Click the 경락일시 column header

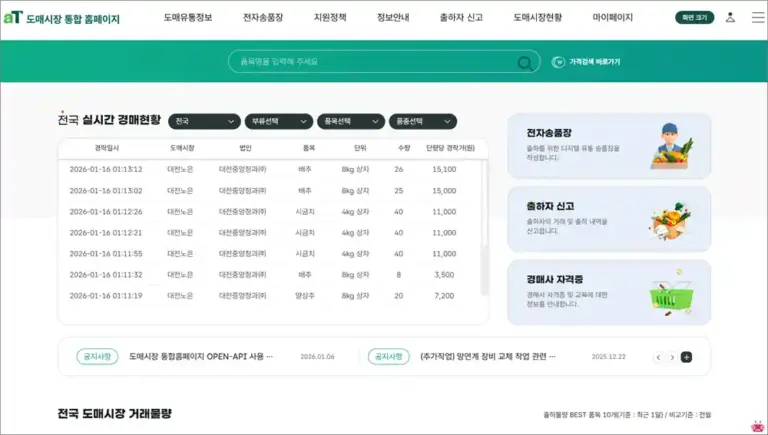(106, 148)
